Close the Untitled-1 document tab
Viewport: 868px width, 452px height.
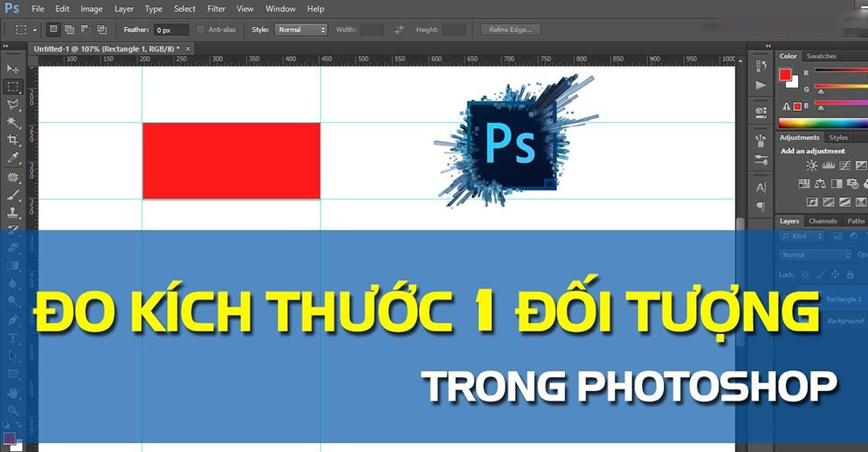click(187, 49)
